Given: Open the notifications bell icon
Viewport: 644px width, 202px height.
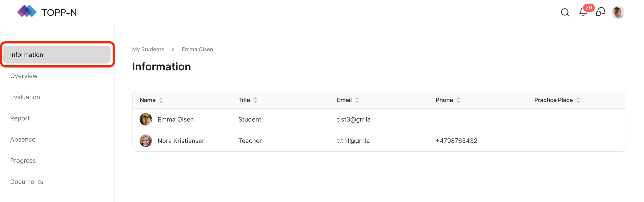Looking at the screenshot, I should (x=583, y=12).
